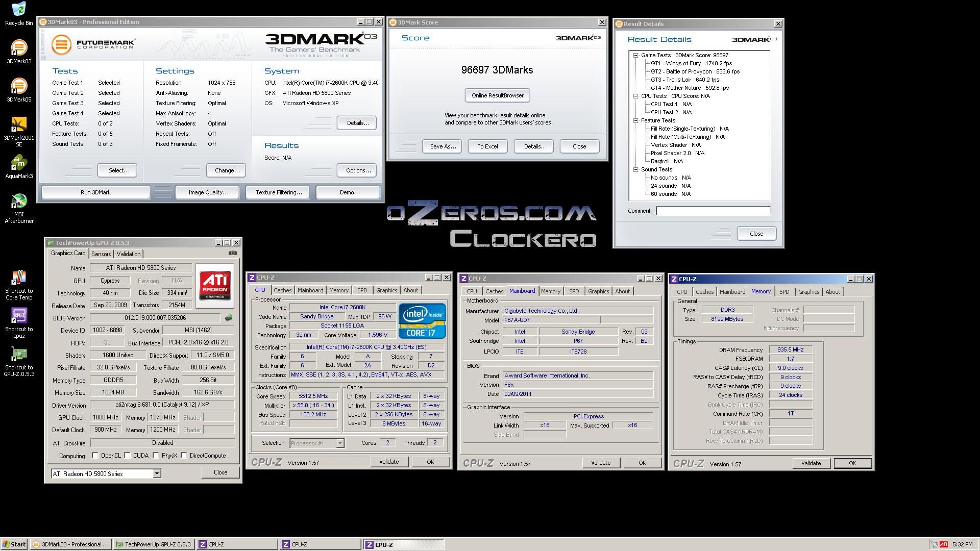980x551 pixels.
Task: Click DRAM Frequency 935.5 MHz value
Action: (791, 349)
